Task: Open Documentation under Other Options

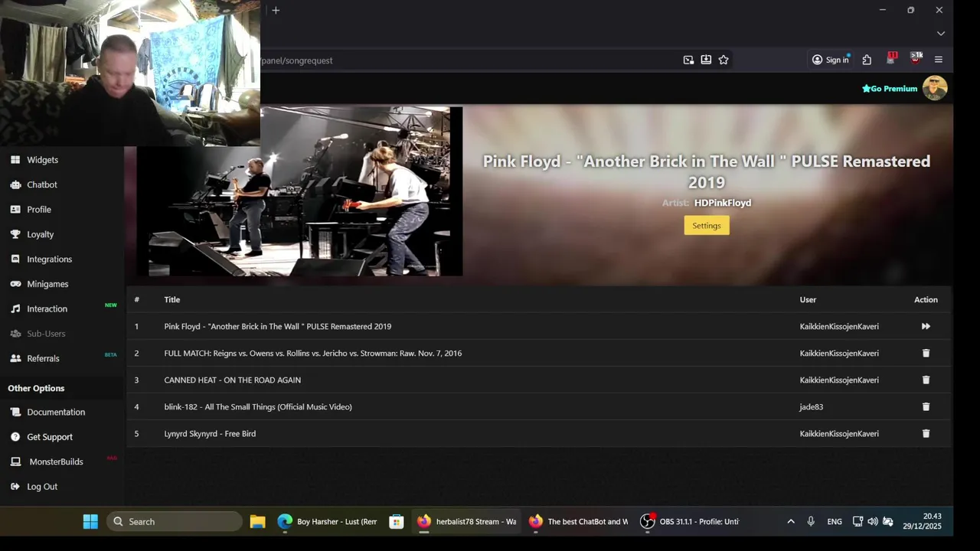Action: point(56,412)
